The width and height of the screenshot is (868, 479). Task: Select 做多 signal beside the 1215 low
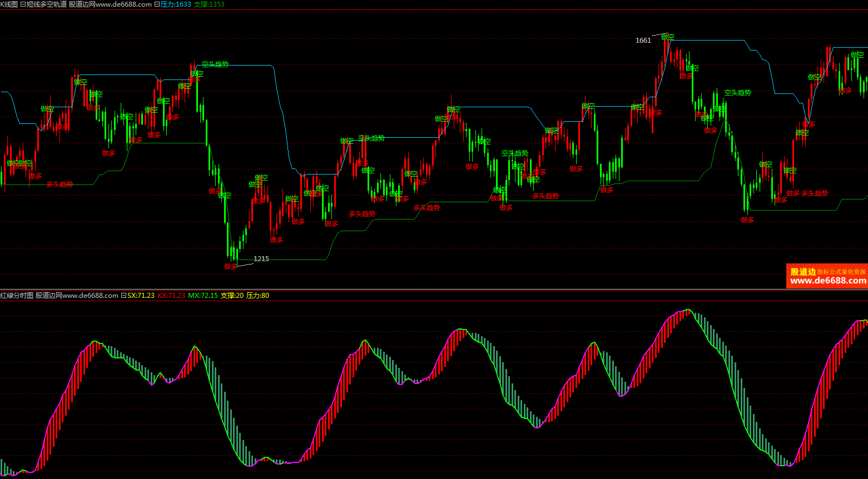tap(231, 266)
